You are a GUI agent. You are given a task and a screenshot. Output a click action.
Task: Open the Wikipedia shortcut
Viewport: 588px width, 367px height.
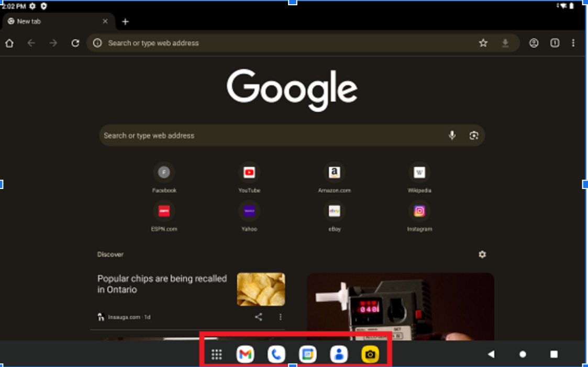point(419,173)
